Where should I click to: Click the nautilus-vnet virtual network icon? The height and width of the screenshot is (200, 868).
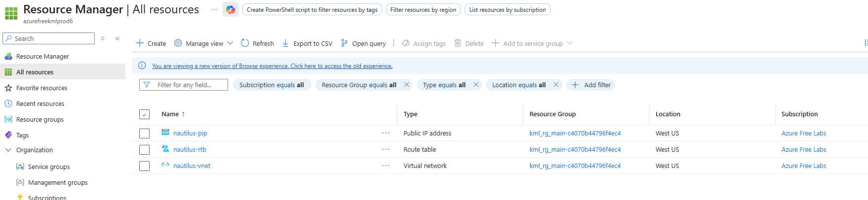tap(165, 165)
